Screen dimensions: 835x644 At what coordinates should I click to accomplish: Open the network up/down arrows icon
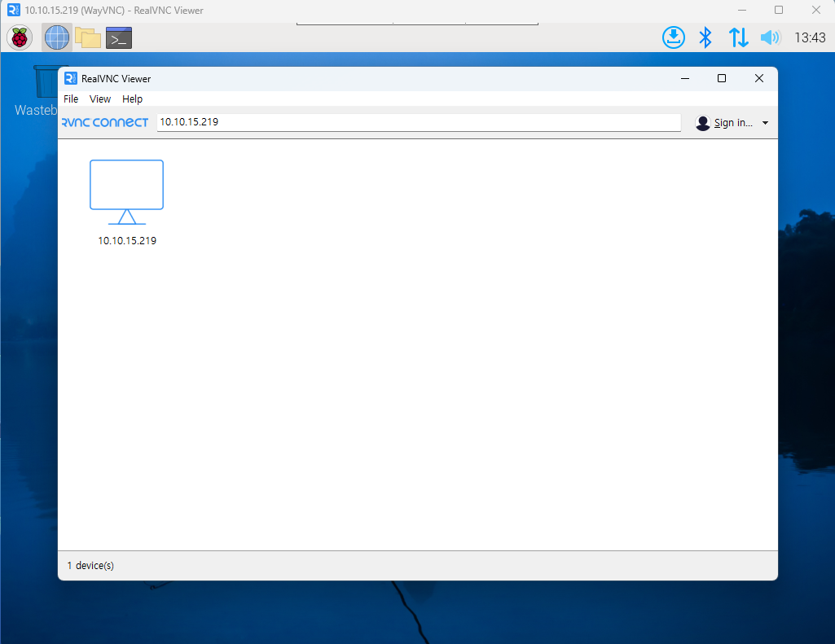coord(738,37)
